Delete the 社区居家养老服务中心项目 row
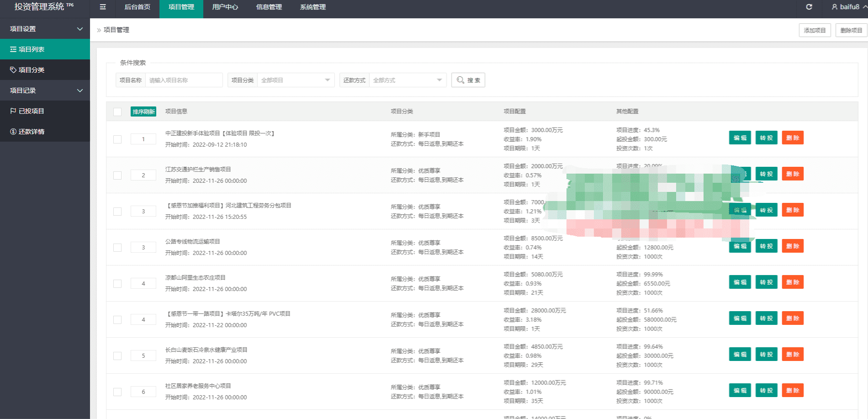 [x=792, y=391]
